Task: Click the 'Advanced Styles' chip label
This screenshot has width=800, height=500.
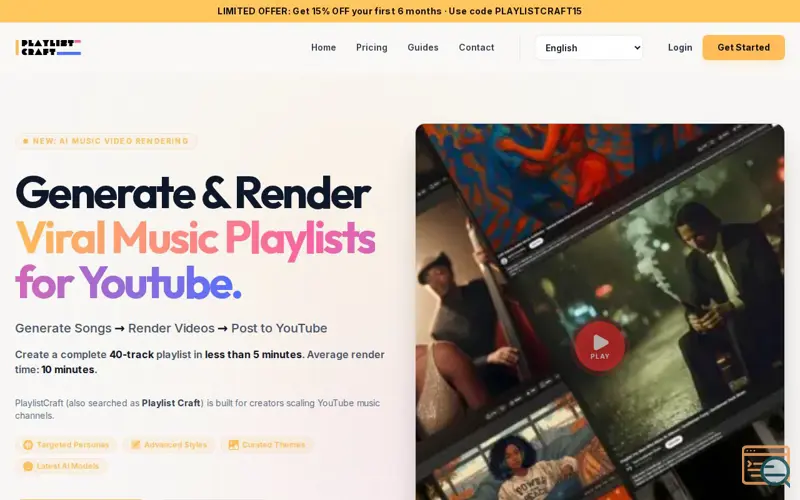Action: 176,445
